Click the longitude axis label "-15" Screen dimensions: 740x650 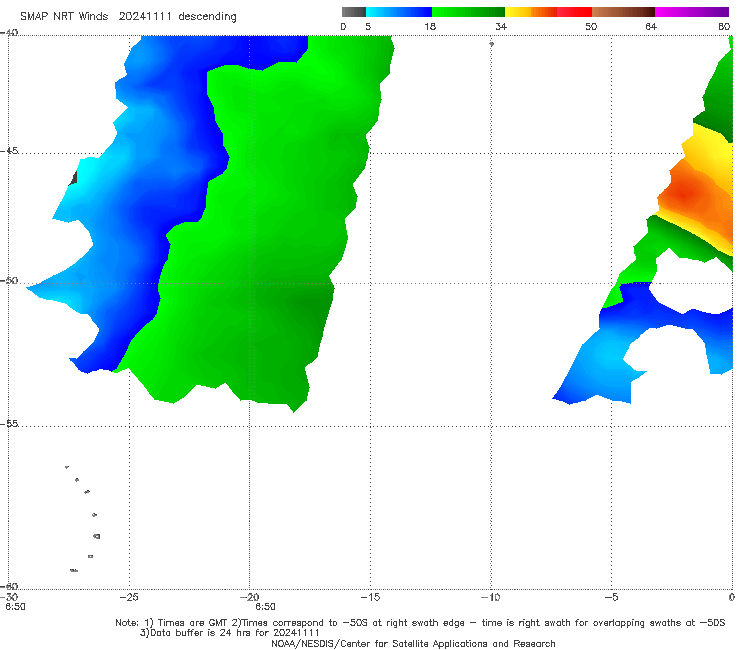click(x=370, y=597)
